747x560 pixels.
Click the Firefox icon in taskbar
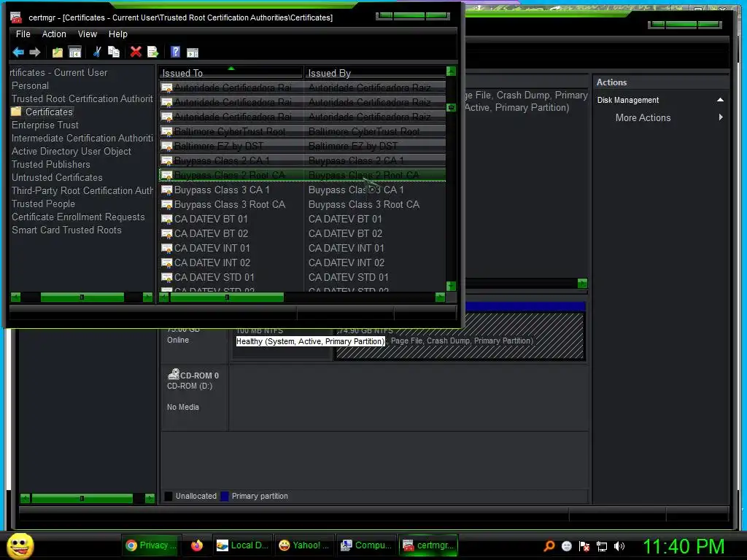click(197, 545)
